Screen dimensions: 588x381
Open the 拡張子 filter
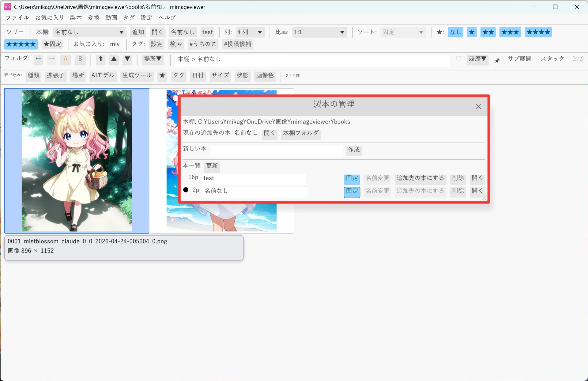click(56, 76)
